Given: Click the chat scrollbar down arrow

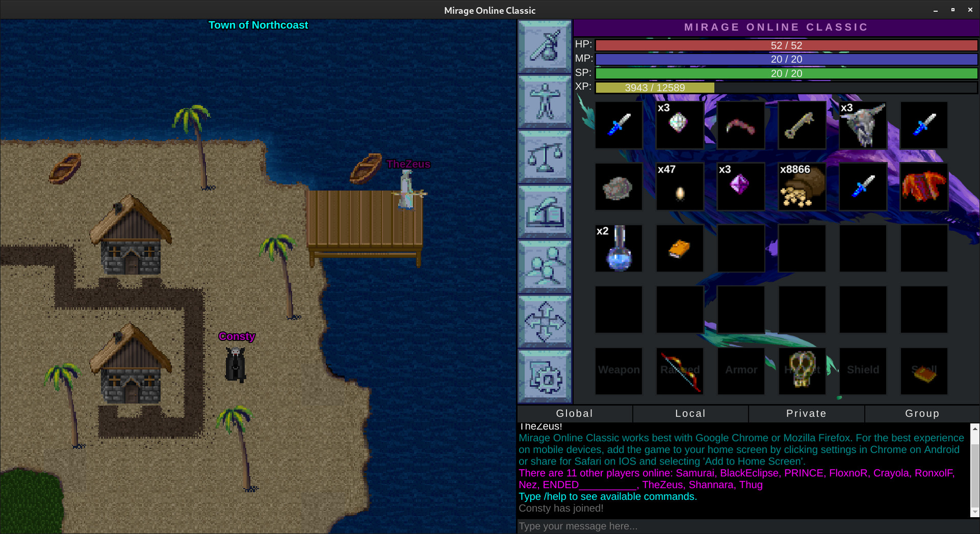Looking at the screenshot, I should pos(975,512).
